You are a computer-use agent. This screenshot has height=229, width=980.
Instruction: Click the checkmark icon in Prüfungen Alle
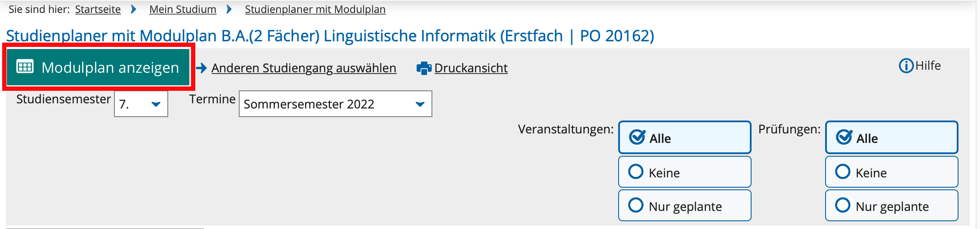click(x=844, y=137)
